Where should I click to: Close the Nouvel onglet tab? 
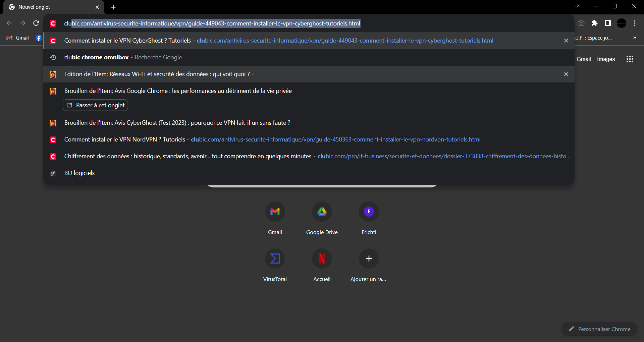pos(97,7)
